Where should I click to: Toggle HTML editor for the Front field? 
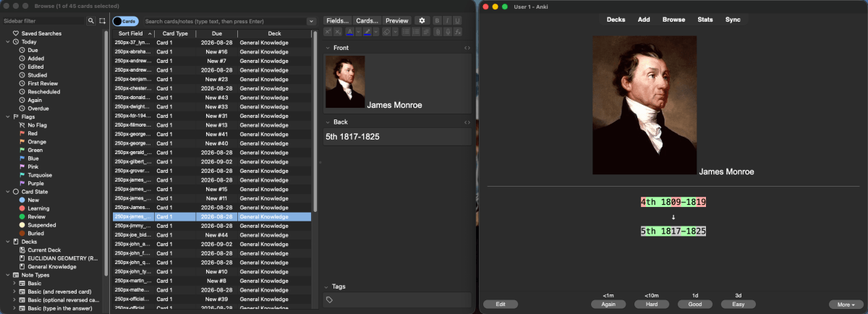tap(467, 48)
